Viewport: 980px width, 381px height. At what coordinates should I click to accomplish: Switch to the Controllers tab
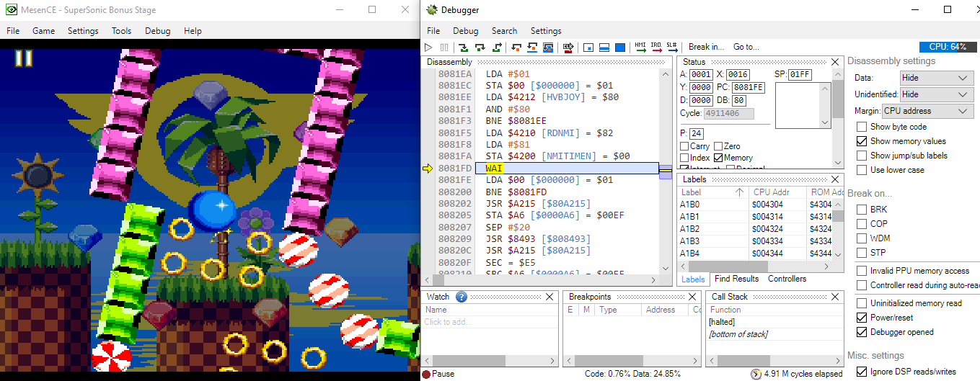787,279
